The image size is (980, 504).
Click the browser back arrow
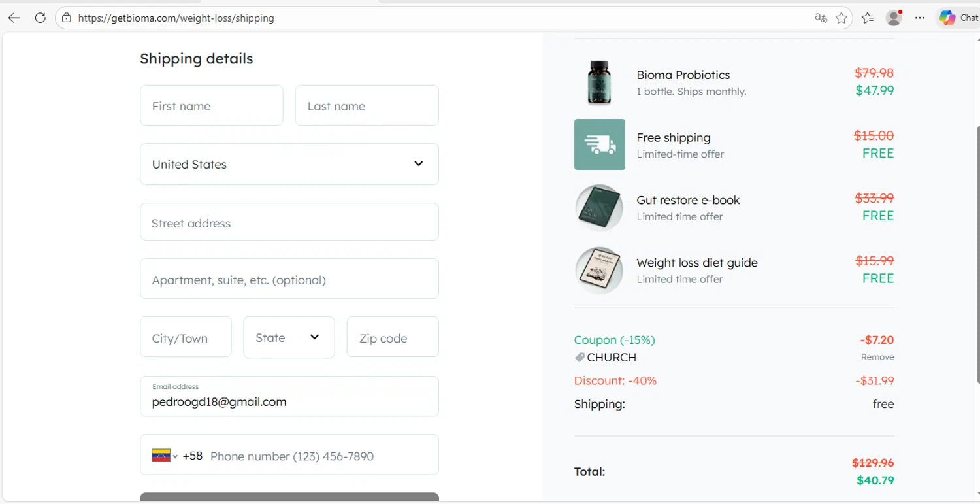(x=14, y=18)
